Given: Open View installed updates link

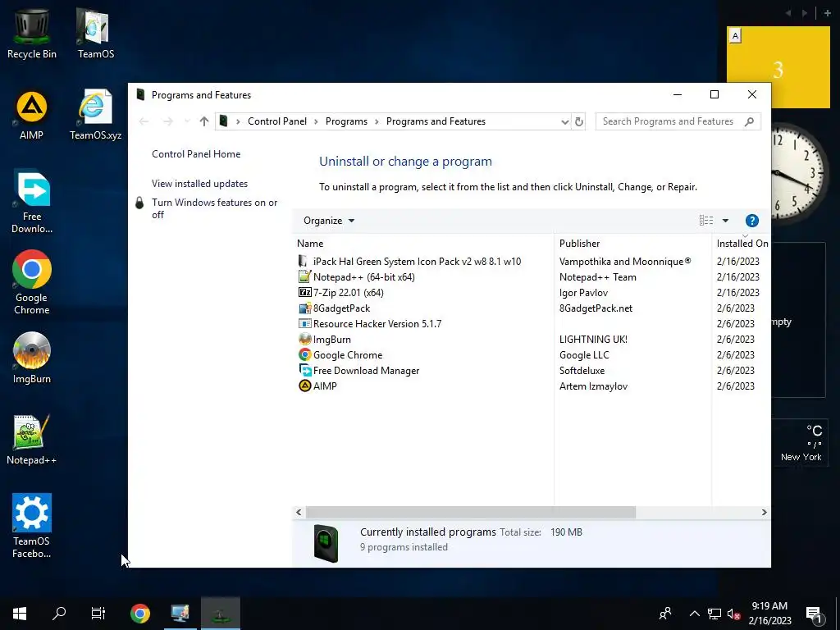Looking at the screenshot, I should click(x=200, y=184).
